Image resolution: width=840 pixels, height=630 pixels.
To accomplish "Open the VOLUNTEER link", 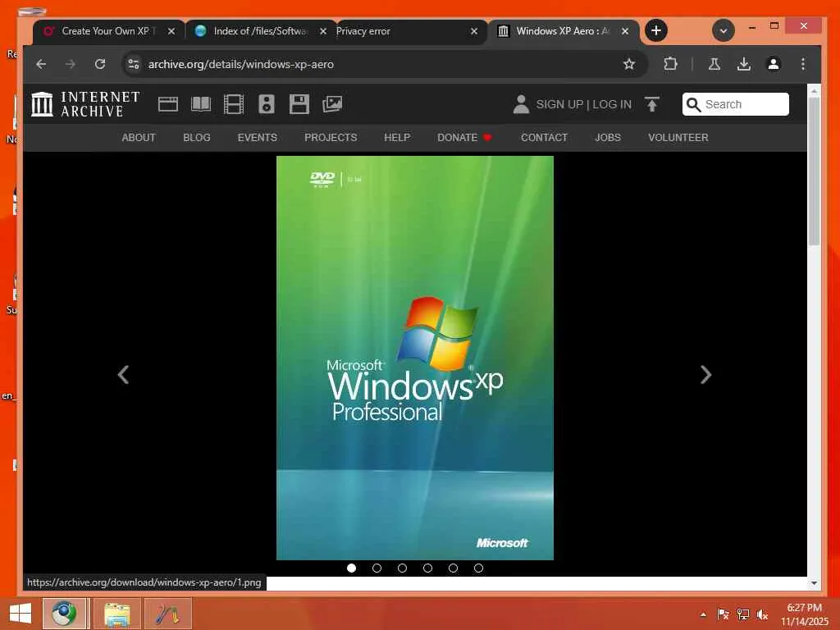I will click(x=678, y=138).
